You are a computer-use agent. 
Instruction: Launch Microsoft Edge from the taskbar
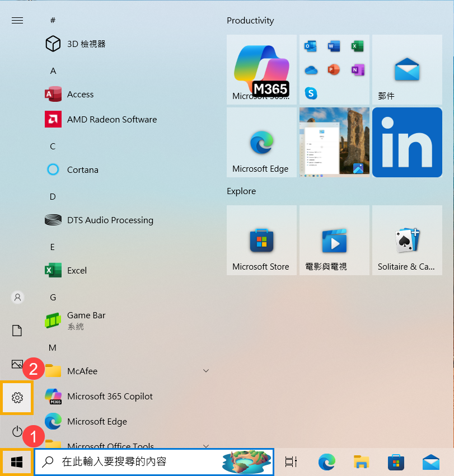tap(327, 462)
